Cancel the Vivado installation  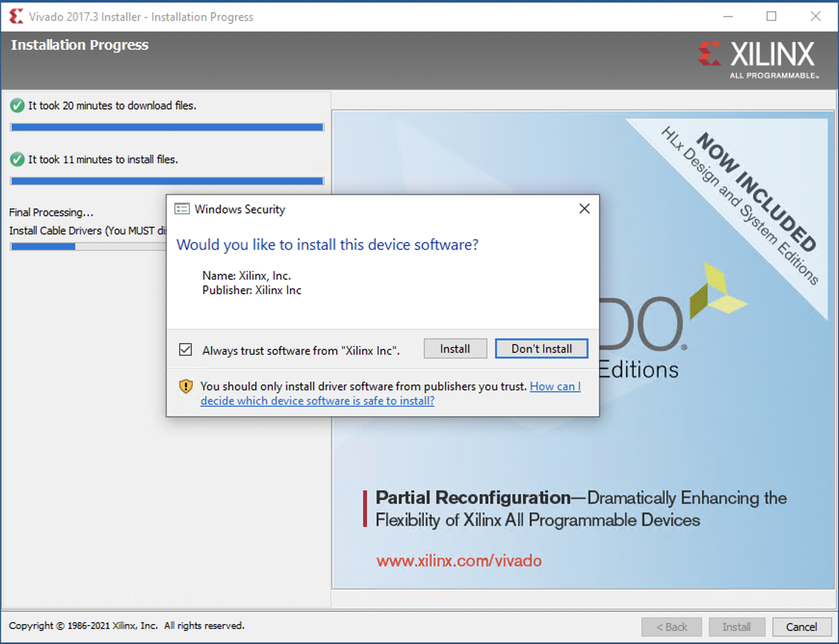(x=801, y=627)
